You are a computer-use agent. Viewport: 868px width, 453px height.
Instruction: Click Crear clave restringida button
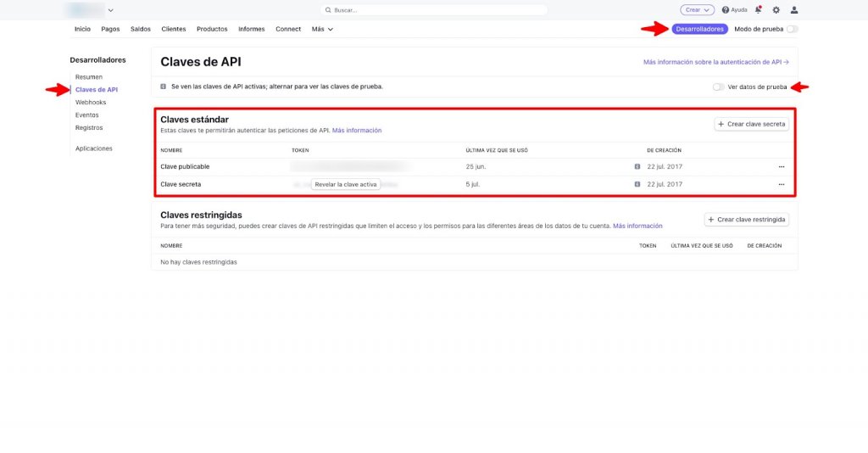click(746, 220)
